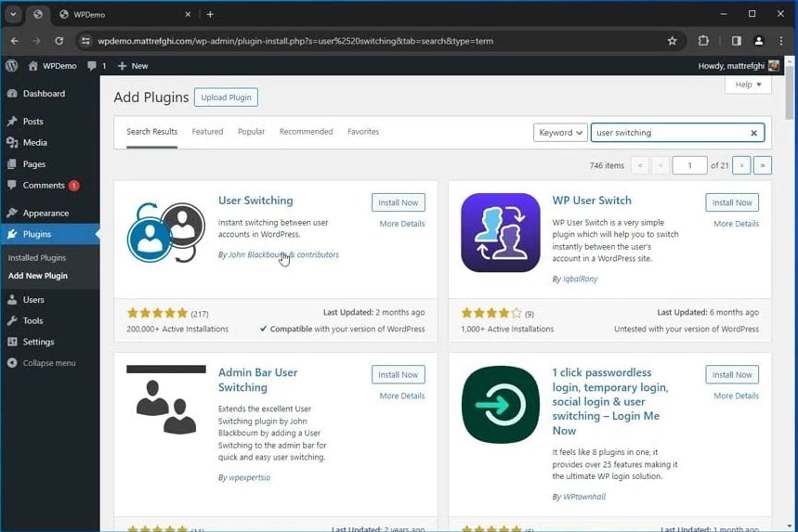Click the current page number field
Screen dimensions: 798x532
pos(689,165)
